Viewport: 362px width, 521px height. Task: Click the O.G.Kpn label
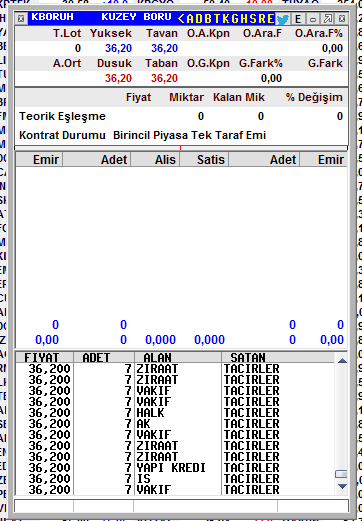tap(208, 63)
